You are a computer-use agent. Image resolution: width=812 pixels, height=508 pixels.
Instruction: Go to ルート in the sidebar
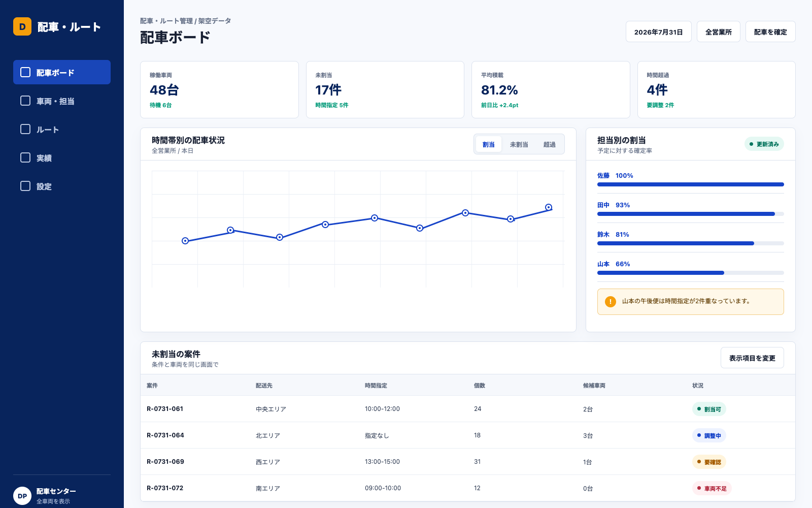coord(62,129)
